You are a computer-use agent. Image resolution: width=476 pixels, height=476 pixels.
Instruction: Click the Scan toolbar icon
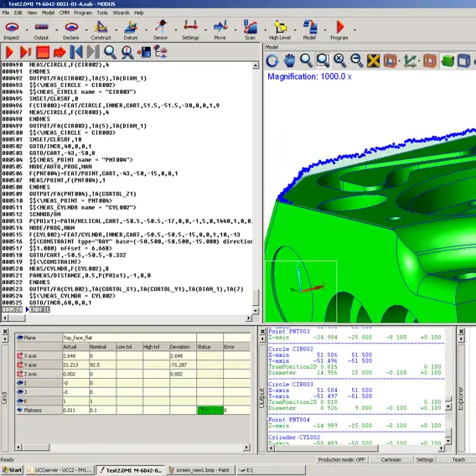(250, 27)
